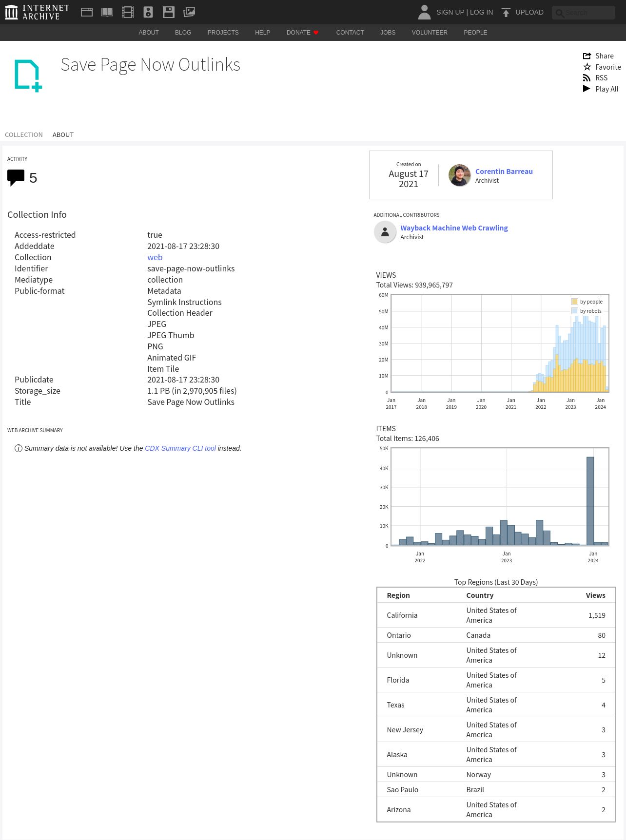Open the CDX Summary CLI tool link

[x=180, y=448]
